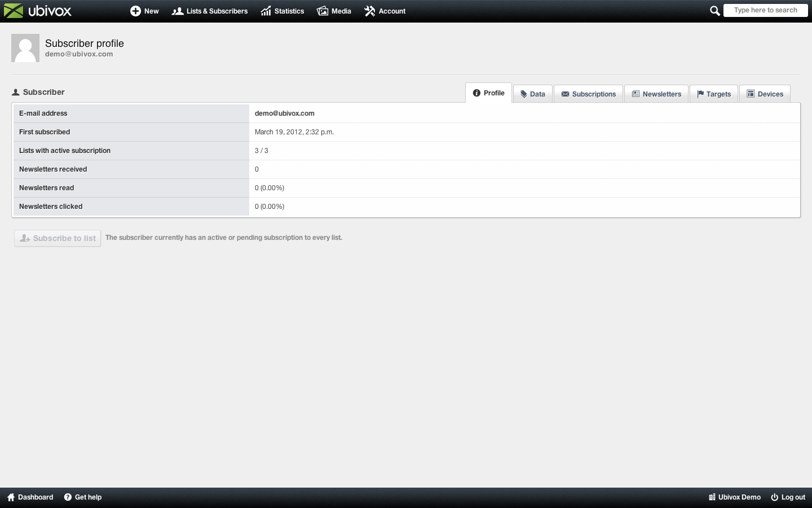Open Get help link
Image resolution: width=812 pixels, height=508 pixels.
83,497
